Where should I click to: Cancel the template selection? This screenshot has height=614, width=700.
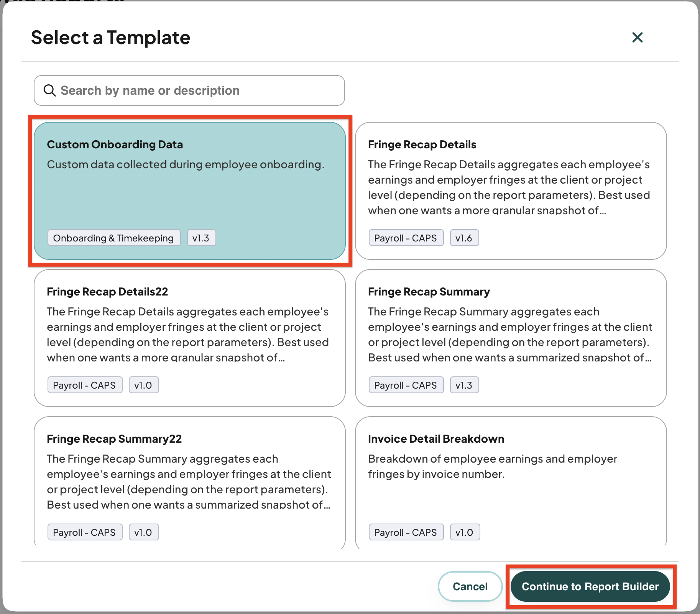pos(470,586)
